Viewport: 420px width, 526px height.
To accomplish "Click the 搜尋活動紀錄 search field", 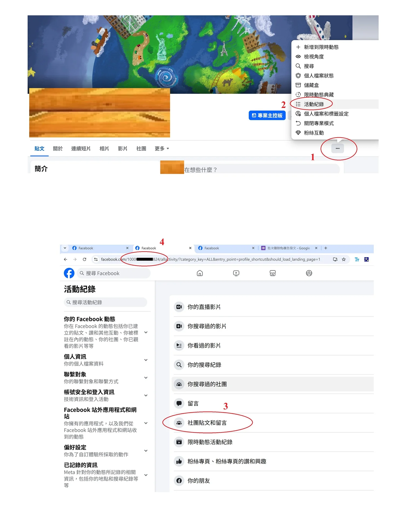I will click(x=106, y=302).
